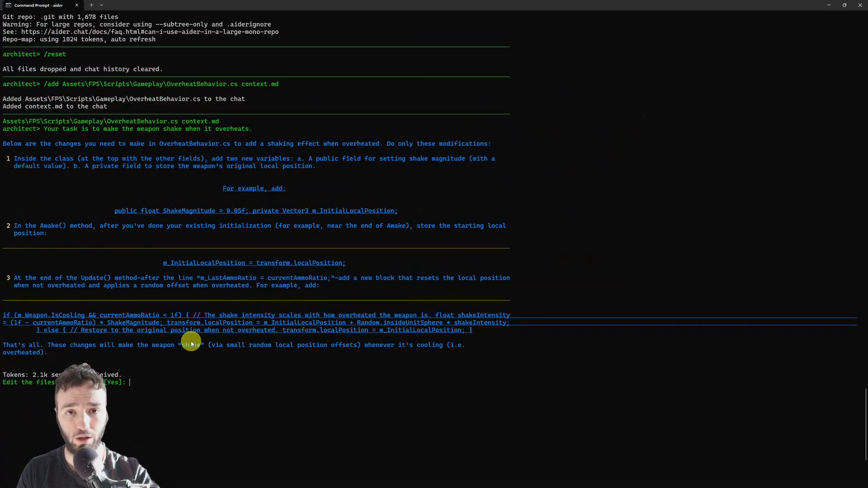Image resolution: width=868 pixels, height=488 pixels.
Task: Click the restore down window icon
Action: (844, 5)
